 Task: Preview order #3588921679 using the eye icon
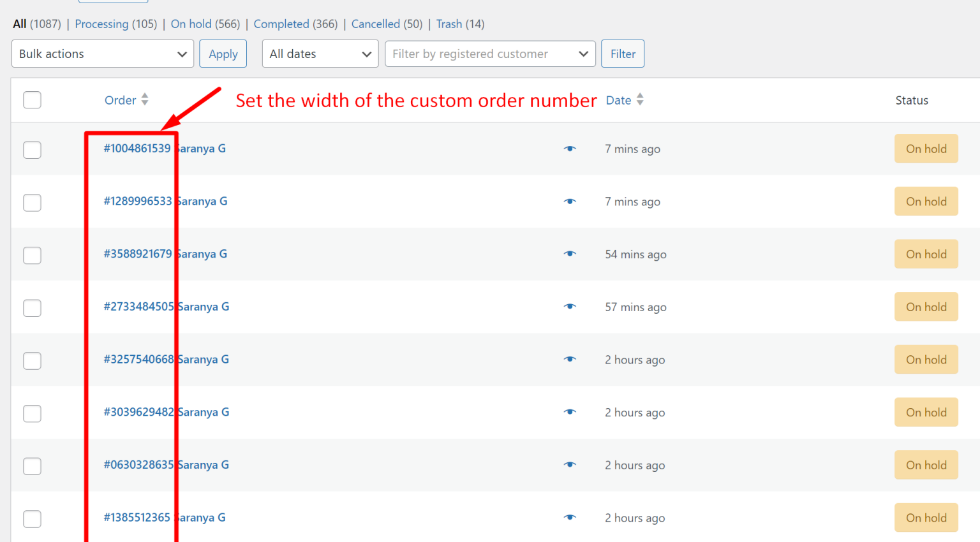[570, 254]
